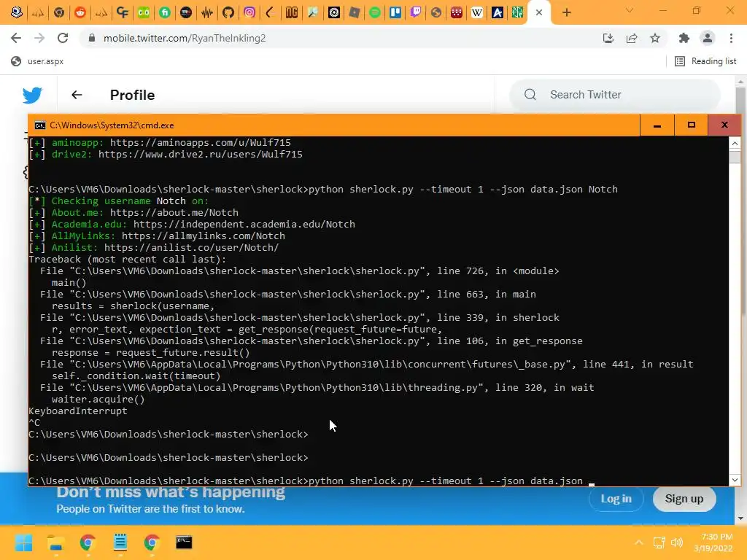Open the Fiverr tab with green circle icon

[x=164, y=12]
